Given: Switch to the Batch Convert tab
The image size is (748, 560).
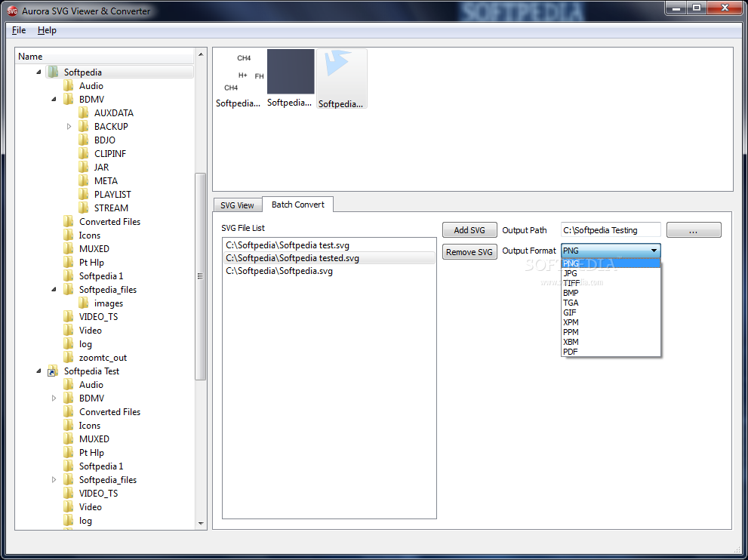Looking at the screenshot, I should click(297, 205).
